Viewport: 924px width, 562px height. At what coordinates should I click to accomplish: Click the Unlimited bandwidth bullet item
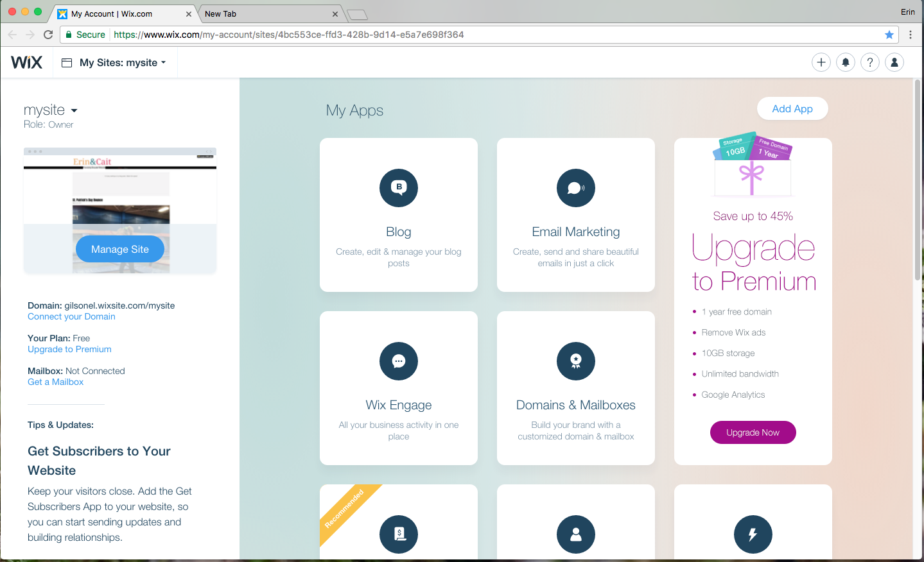click(740, 373)
